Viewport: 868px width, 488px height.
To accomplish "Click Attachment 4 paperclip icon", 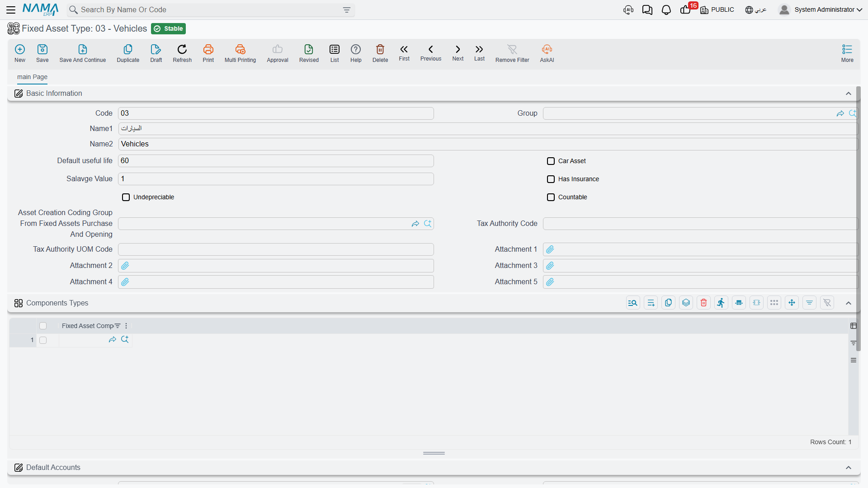I will click(x=125, y=282).
